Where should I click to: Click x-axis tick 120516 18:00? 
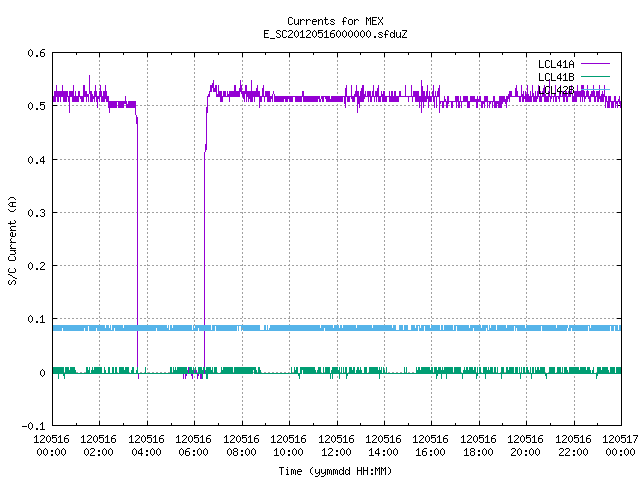pos(478,445)
